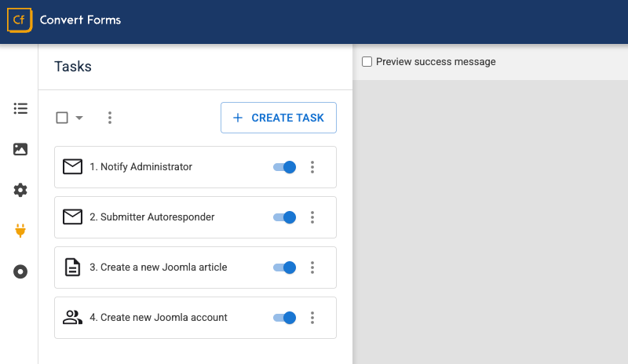Open the fields list sidebar icon
Screen dimensions: 628x364
(20, 108)
